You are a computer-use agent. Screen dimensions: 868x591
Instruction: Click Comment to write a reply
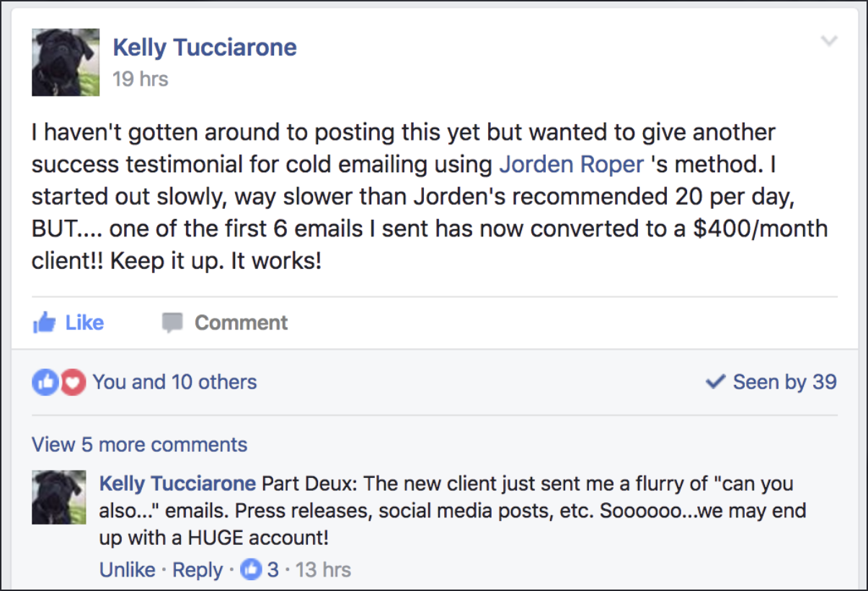tap(225, 322)
